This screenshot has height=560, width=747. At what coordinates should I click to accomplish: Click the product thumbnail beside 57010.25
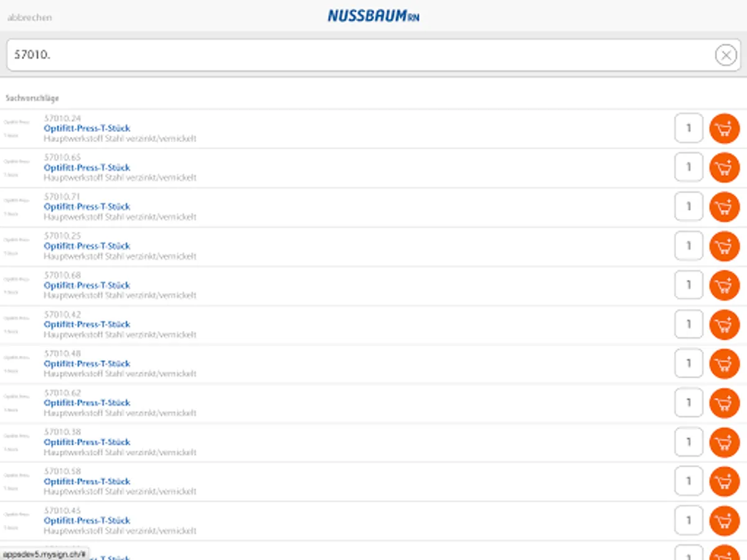tap(16, 246)
